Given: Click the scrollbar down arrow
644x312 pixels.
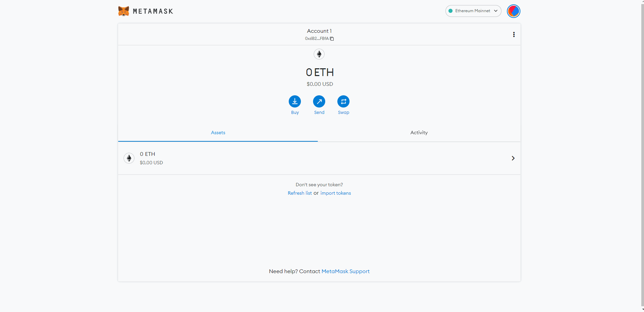Looking at the screenshot, I should tap(642, 309).
